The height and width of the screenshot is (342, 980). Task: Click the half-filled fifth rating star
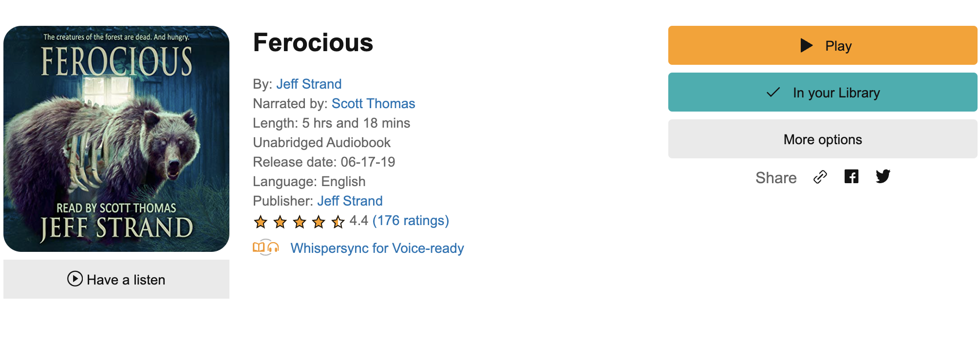[x=338, y=222]
